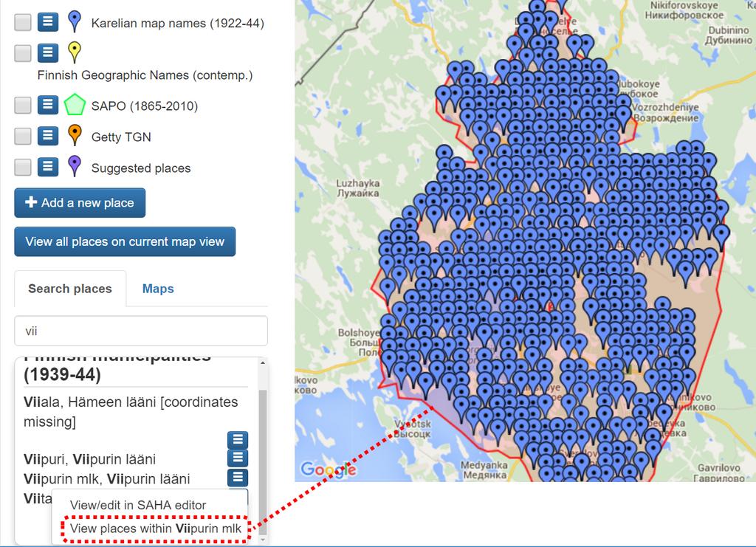The width and height of the screenshot is (756, 547).
Task: Open menu icon for Viipuri, Viipurin lääni
Action: click(238, 458)
